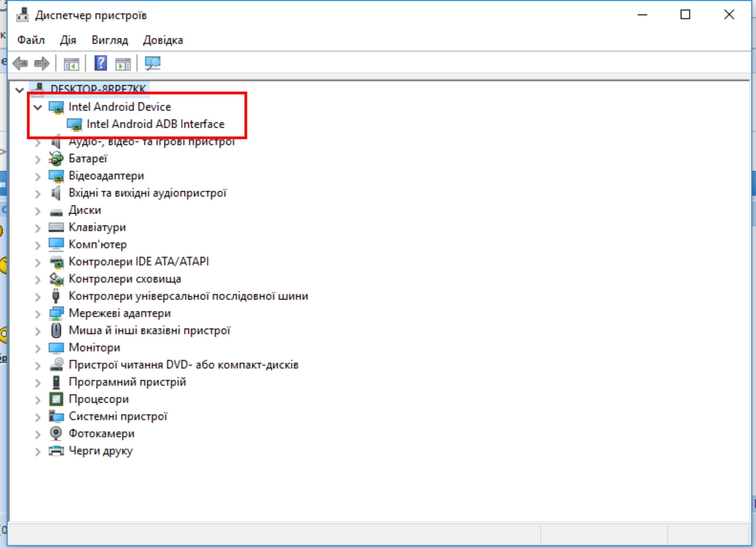Expand the Клавіатури category
756x548 pixels.
(x=38, y=228)
